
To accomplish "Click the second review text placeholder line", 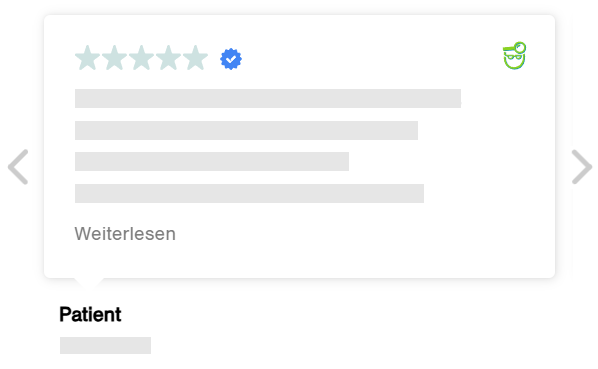I will tap(246, 130).
